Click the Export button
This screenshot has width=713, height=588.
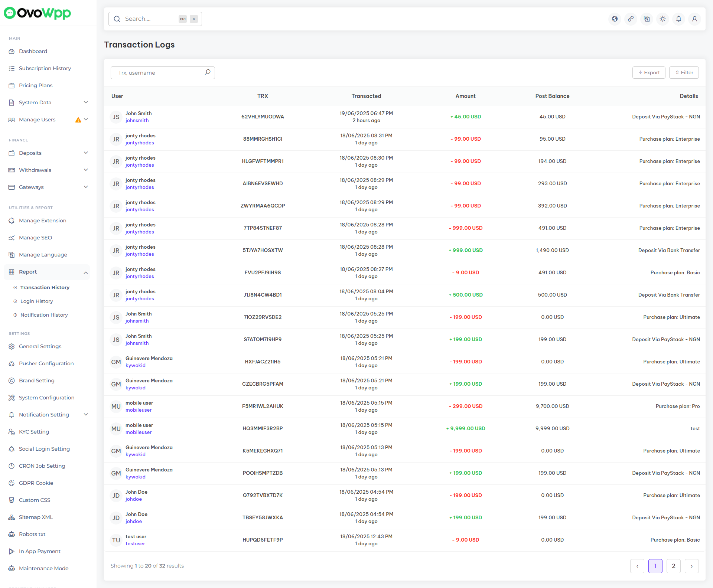[x=649, y=73]
